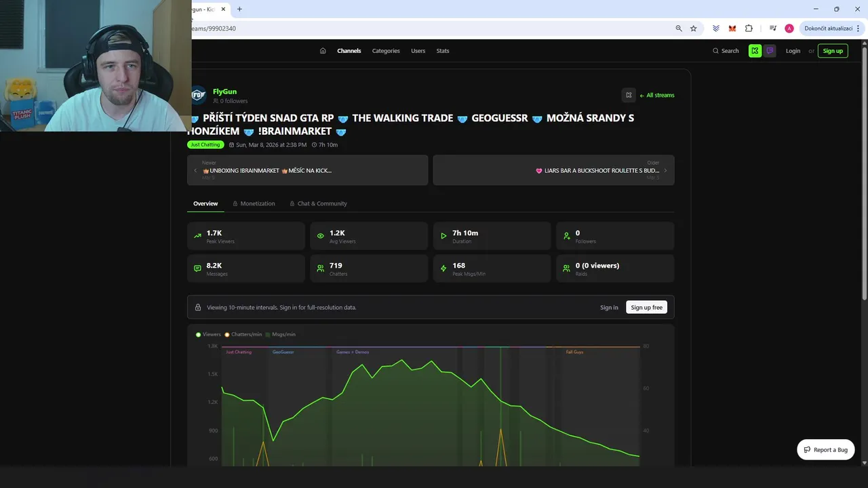Viewport: 868px width, 488px height.
Task: Click the Messages chat icon
Action: point(197,268)
